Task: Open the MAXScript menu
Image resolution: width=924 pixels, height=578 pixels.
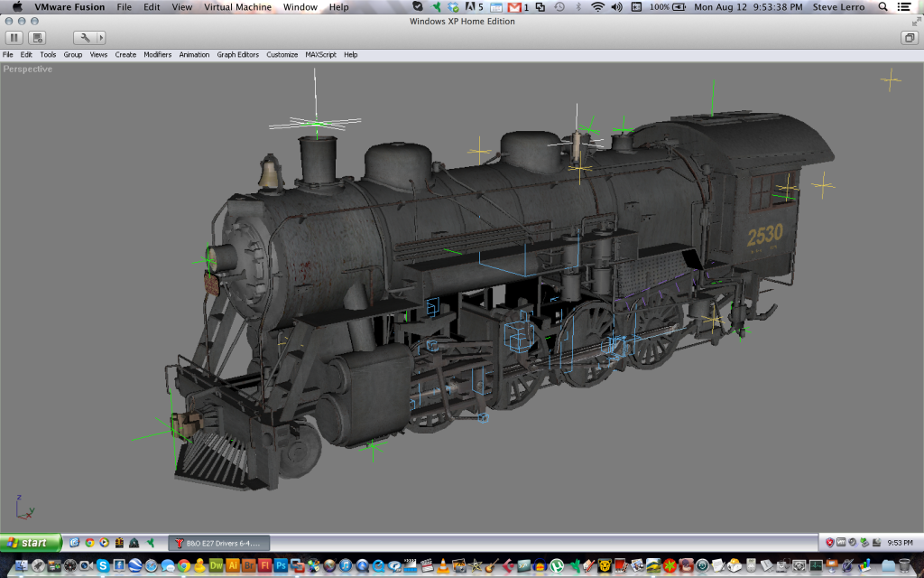Action: pos(320,55)
